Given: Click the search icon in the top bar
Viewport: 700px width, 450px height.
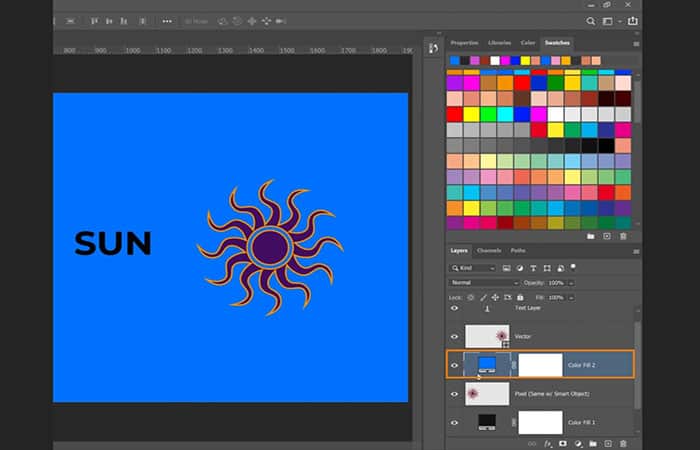Looking at the screenshot, I should pyautogui.click(x=591, y=20).
